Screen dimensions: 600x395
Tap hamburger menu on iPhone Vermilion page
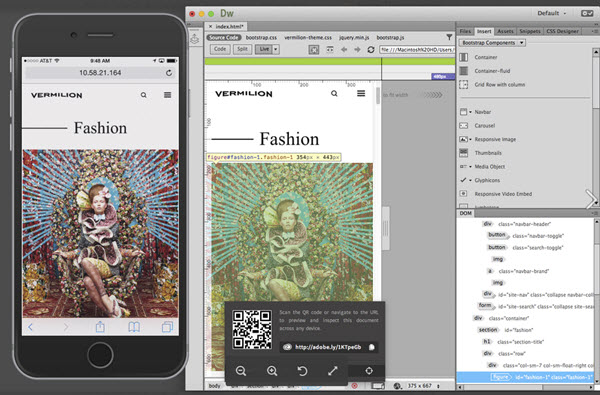pyautogui.click(x=168, y=95)
